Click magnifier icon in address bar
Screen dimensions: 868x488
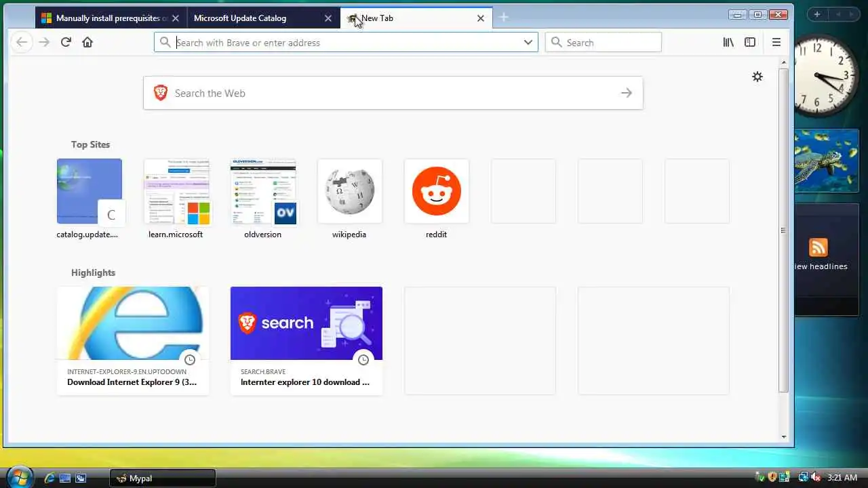(165, 42)
